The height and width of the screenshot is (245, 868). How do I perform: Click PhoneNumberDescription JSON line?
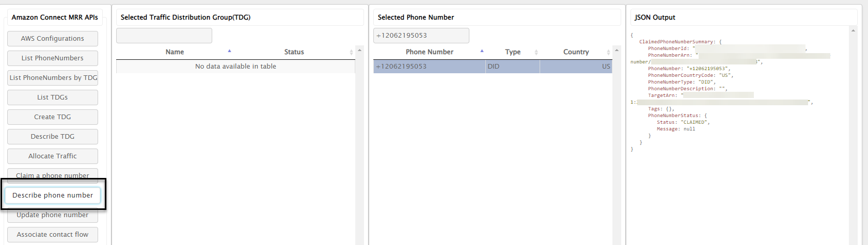click(x=687, y=89)
